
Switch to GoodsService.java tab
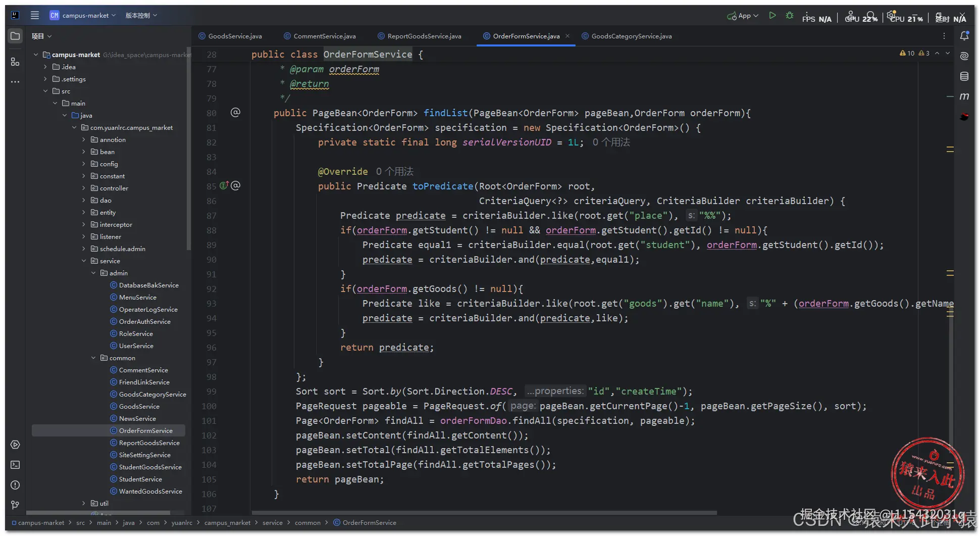click(230, 36)
